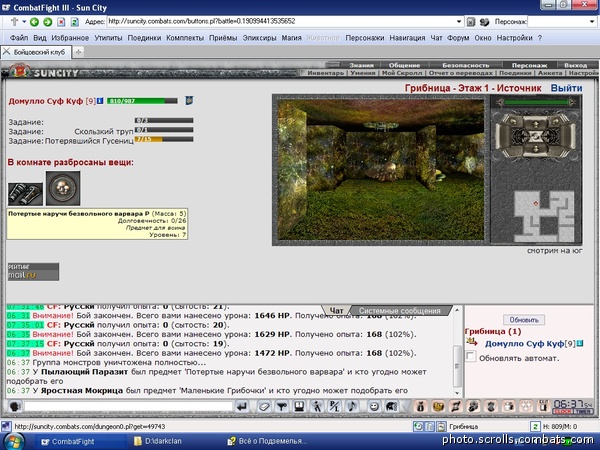Screen dimensions: 600x450
Task: Click the send message enter-arrow button
Action: tap(242, 406)
